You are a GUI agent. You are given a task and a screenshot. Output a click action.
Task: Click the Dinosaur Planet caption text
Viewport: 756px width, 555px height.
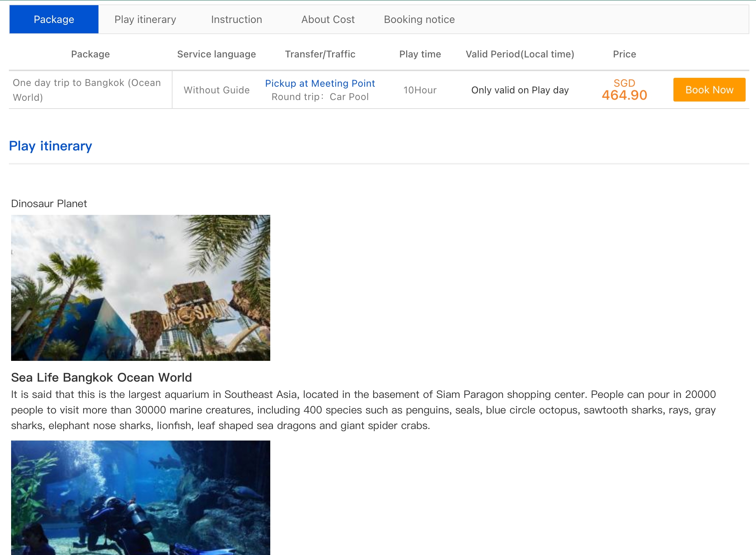49,203
